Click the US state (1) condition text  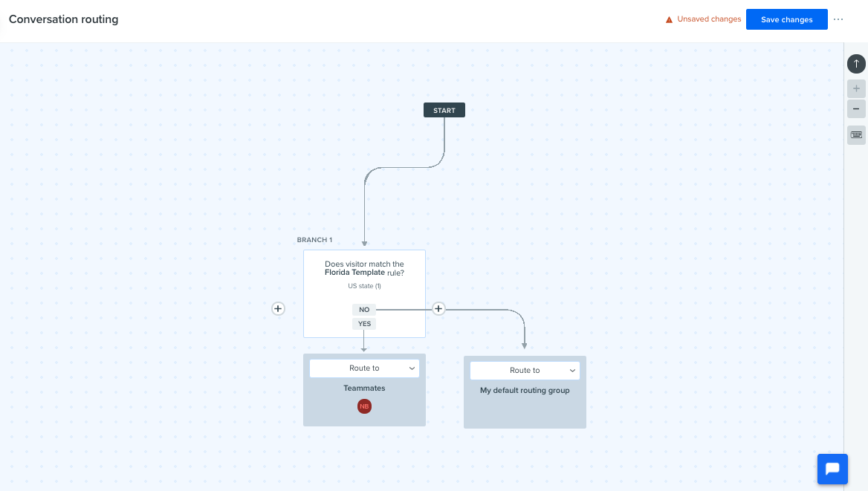[364, 286]
